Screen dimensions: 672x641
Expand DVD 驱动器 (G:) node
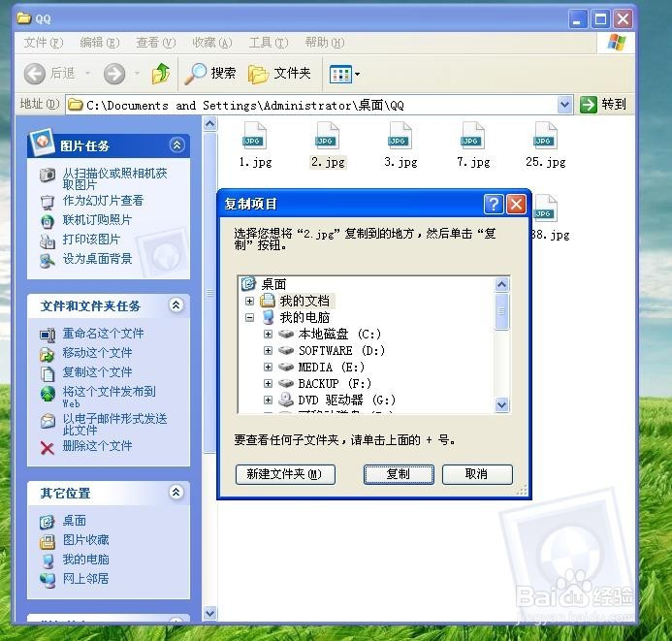coord(268,400)
